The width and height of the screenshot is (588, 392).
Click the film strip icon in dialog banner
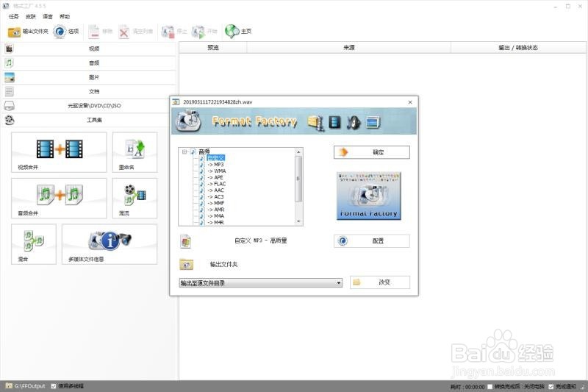pyautogui.click(x=334, y=122)
